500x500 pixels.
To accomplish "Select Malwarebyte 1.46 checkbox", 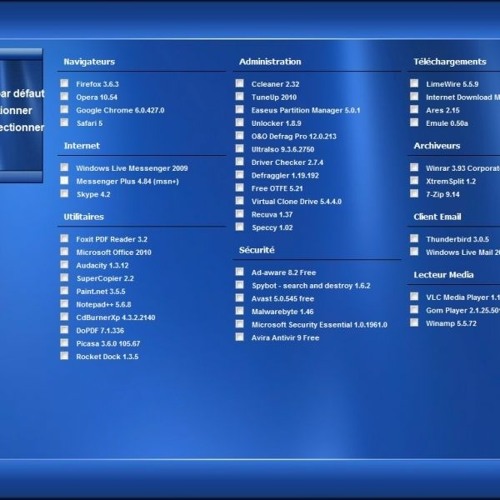I will (x=240, y=311).
